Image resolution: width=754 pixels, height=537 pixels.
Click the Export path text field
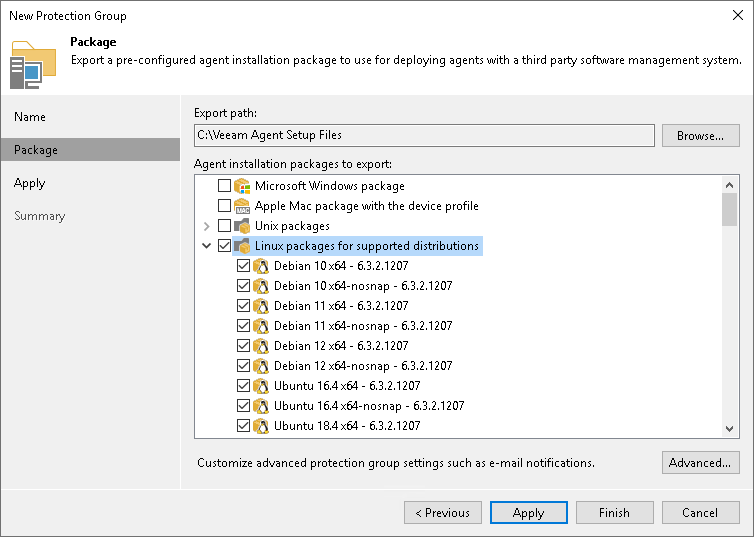click(x=424, y=135)
